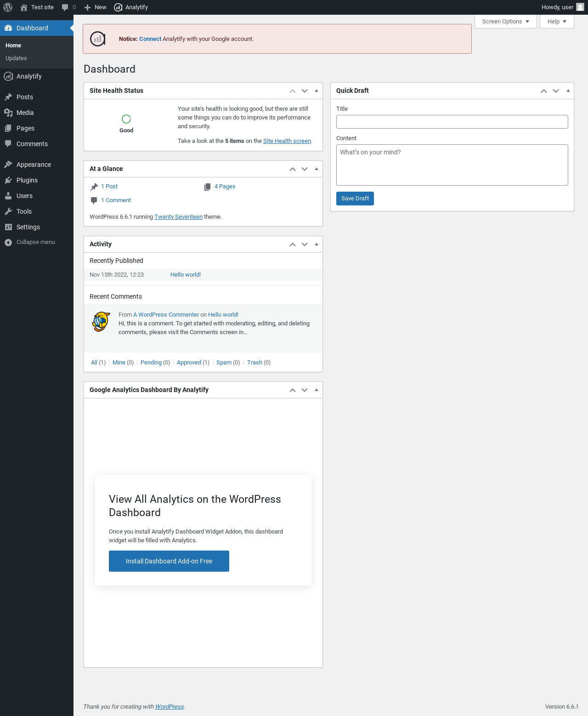Open the Site Health screen link
The width and height of the screenshot is (588, 716).
point(287,141)
